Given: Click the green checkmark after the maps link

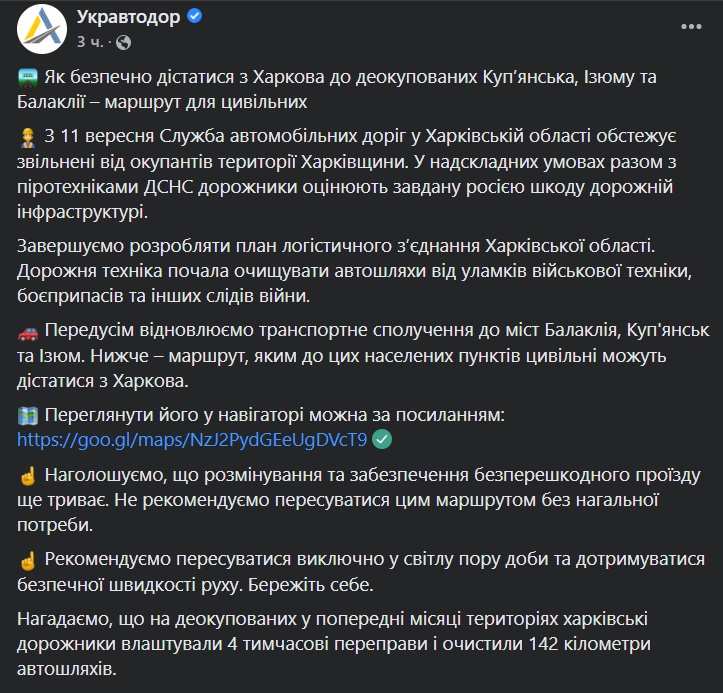Looking at the screenshot, I should (x=382, y=439).
